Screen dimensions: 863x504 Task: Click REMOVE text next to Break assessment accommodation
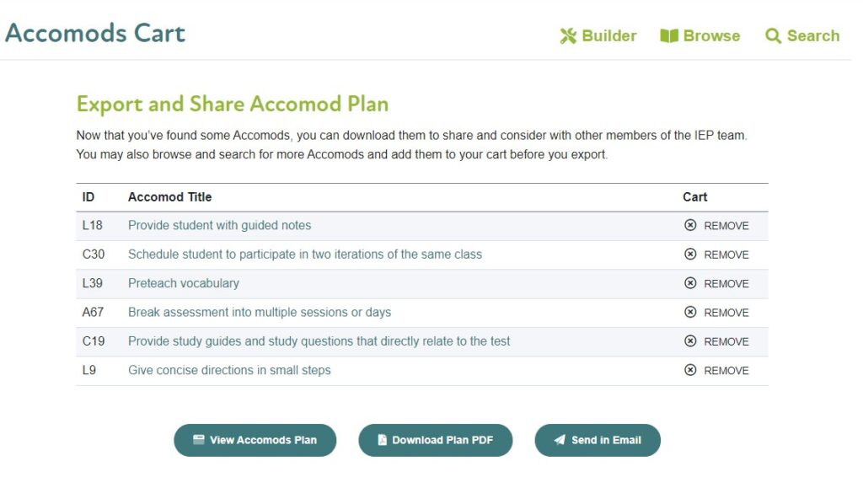tap(727, 312)
